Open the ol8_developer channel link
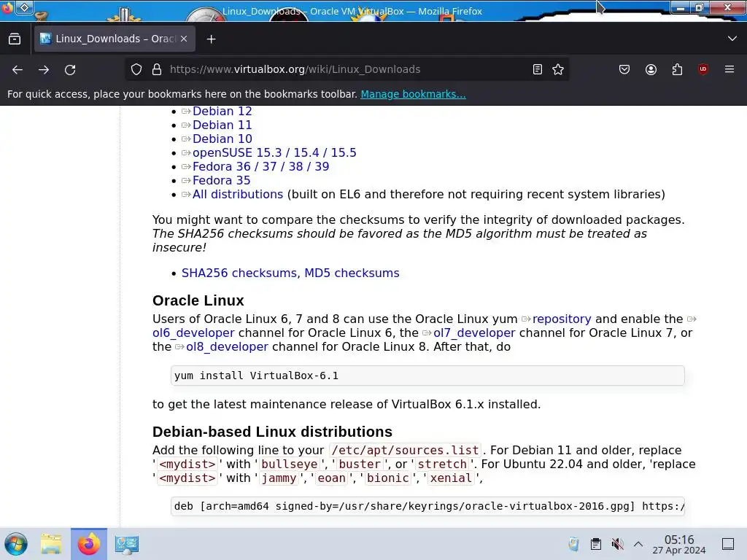 (x=228, y=346)
